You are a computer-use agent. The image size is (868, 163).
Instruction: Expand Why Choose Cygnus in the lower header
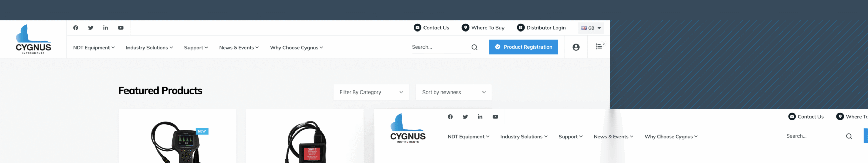671,137
